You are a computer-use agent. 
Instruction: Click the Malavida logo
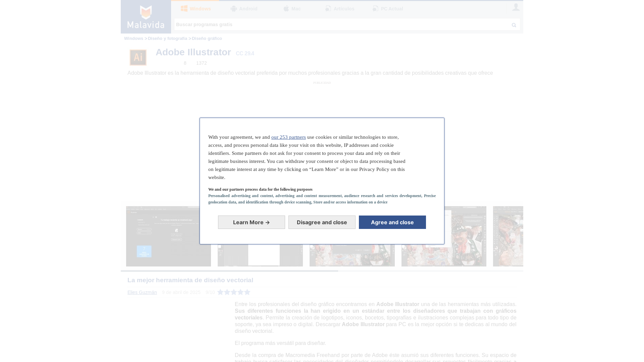coord(146,17)
